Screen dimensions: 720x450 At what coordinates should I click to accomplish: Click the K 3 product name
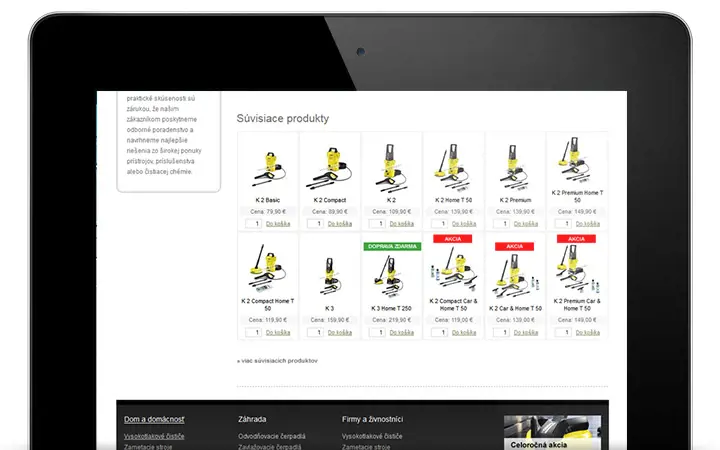tap(330, 309)
